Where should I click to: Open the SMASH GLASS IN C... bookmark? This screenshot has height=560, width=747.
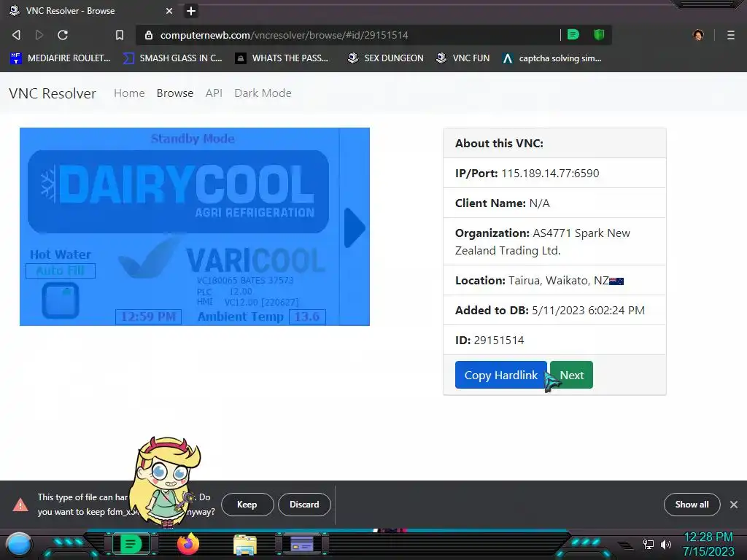point(172,58)
